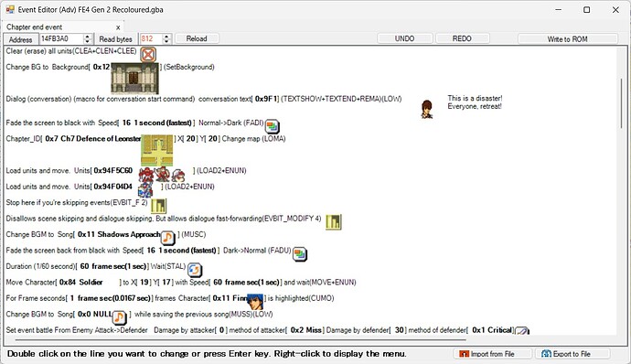
Task: Increase address value with up arrow
Action: 88,37
